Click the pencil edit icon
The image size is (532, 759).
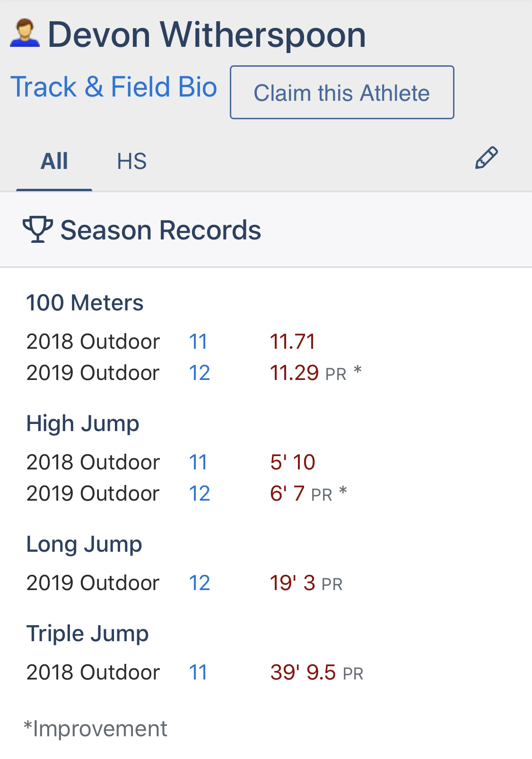click(486, 158)
